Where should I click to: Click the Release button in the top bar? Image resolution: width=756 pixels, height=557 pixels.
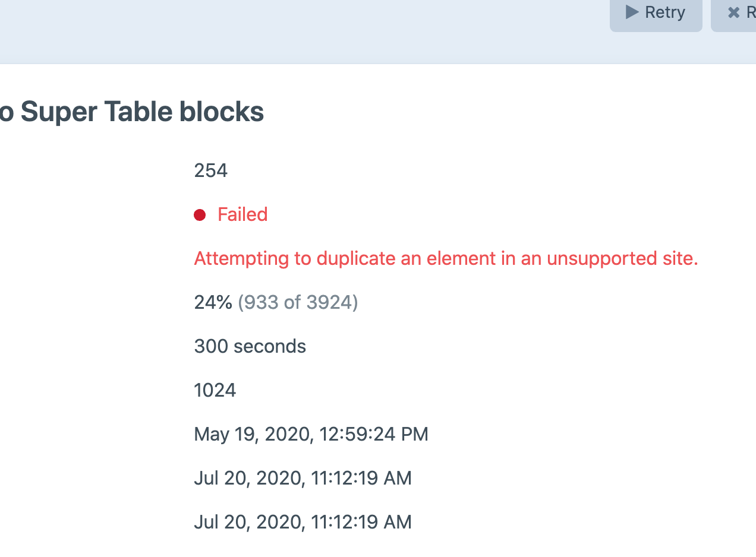pyautogui.click(x=741, y=12)
